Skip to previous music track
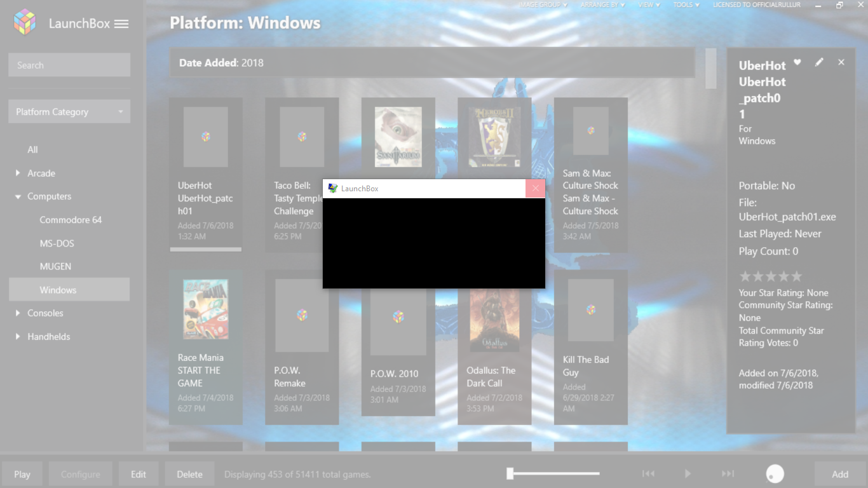The image size is (868, 488). pos(648,473)
